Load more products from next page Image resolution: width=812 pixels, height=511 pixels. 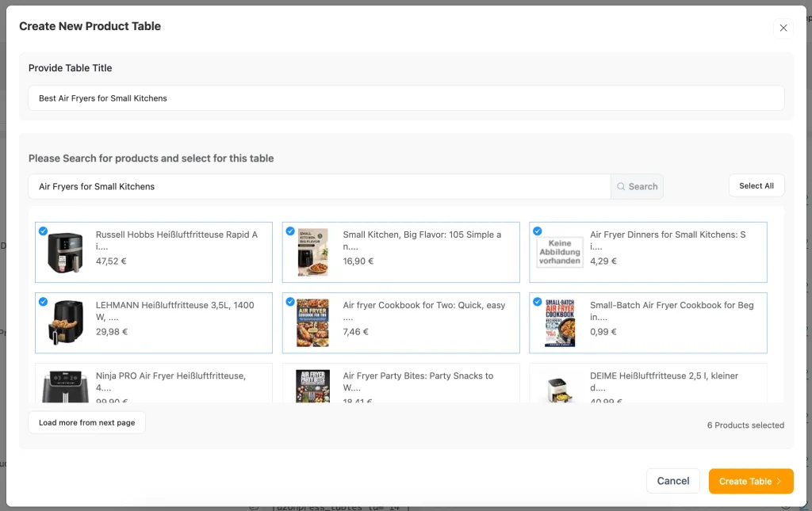pos(86,422)
